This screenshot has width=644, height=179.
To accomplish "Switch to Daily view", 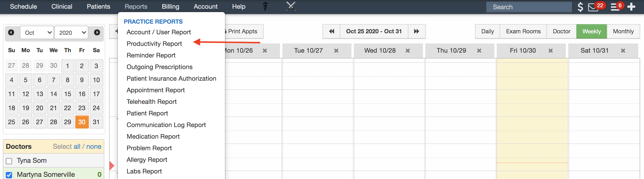I will click(x=487, y=31).
